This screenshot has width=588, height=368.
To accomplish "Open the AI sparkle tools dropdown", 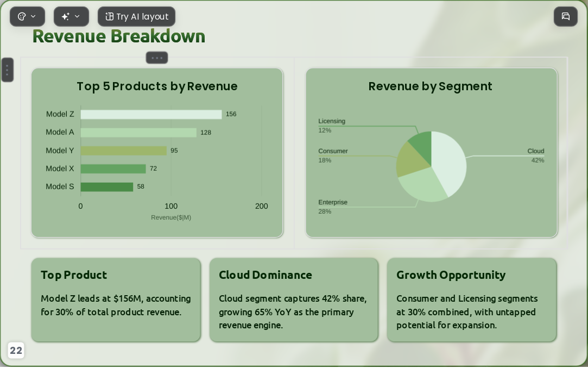I will click(x=71, y=16).
